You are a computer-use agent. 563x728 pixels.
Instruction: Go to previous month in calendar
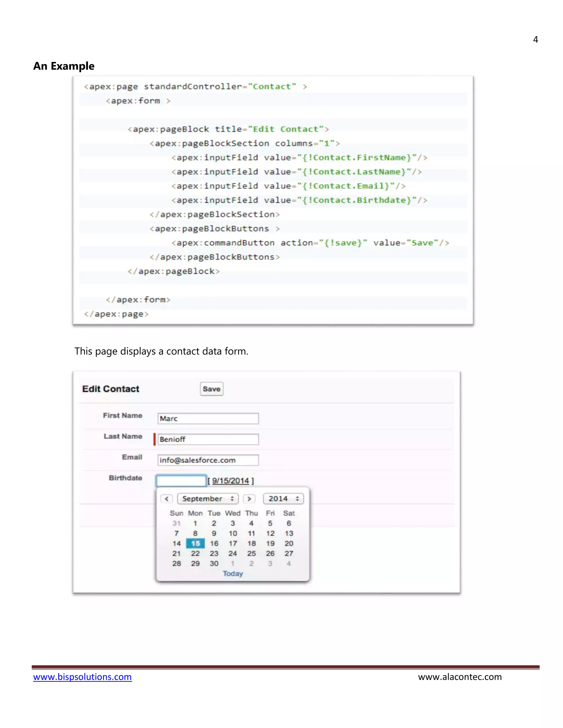166,499
